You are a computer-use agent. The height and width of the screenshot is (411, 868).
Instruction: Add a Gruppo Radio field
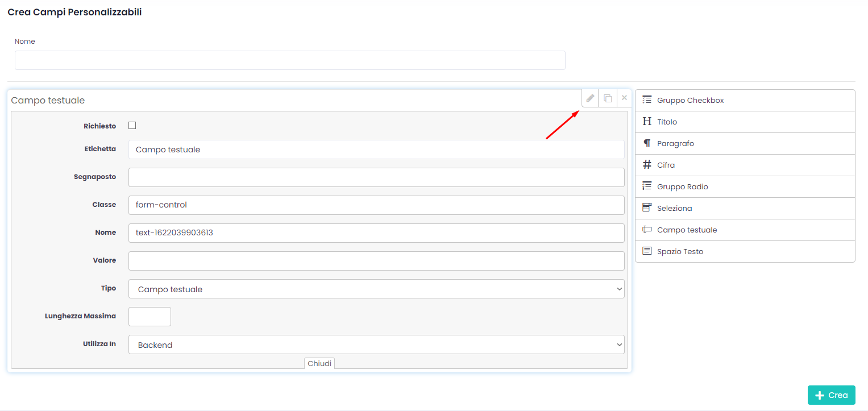point(745,187)
